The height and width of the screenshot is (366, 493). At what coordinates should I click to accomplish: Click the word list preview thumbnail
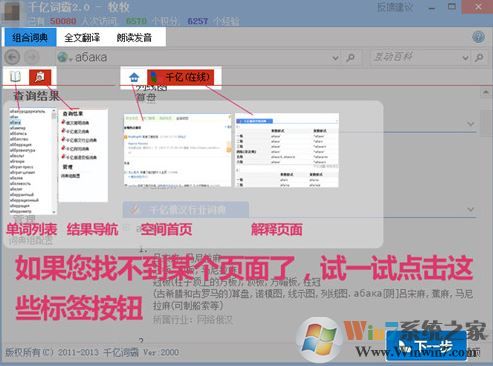tap(33, 161)
